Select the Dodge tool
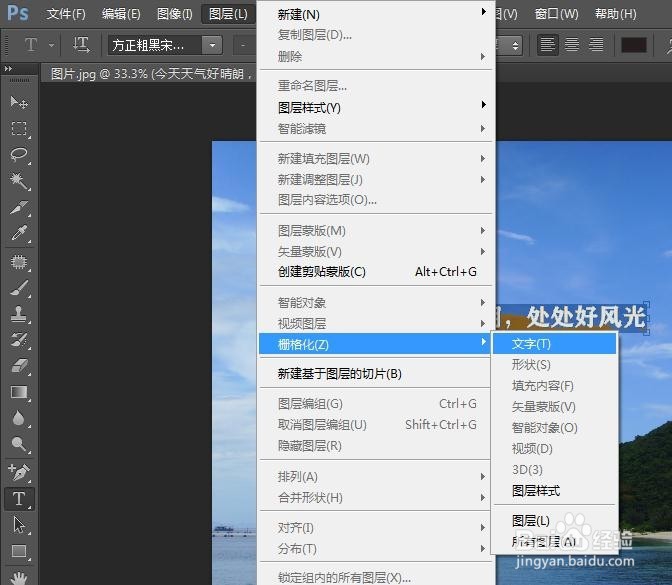672x585 pixels. click(x=19, y=444)
